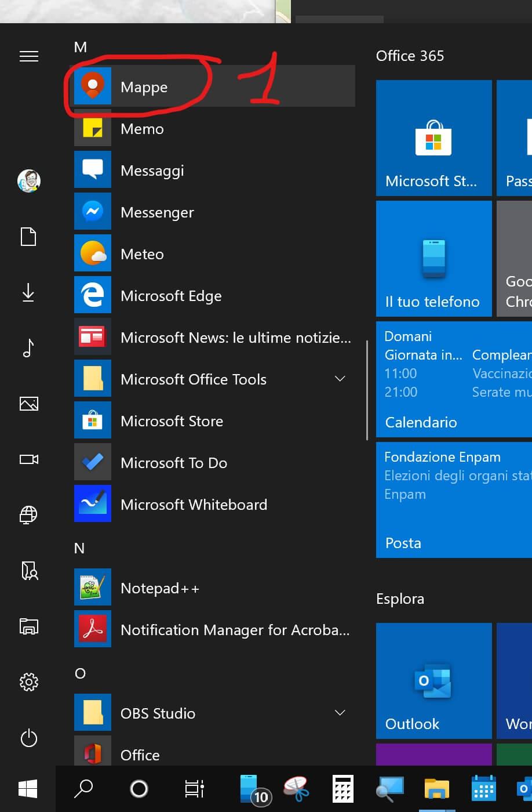The width and height of the screenshot is (532, 812).
Task: Click the power button icon
Action: (x=28, y=738)
